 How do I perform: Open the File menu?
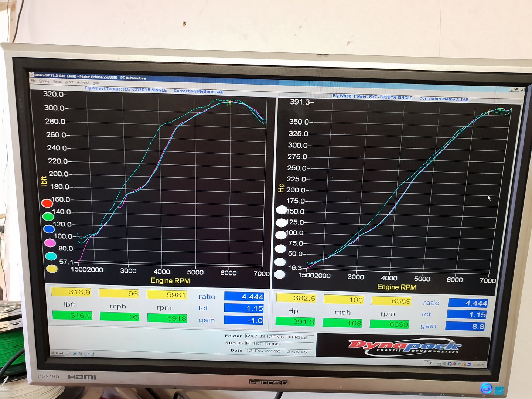point(33,81)
